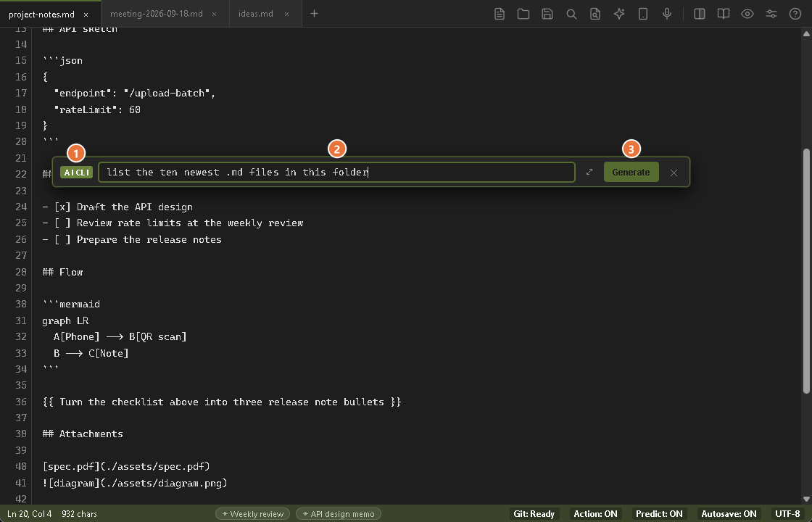Click the scrollbar down arrow
This screenshot has height=522, width=812.
click(806, 500)
